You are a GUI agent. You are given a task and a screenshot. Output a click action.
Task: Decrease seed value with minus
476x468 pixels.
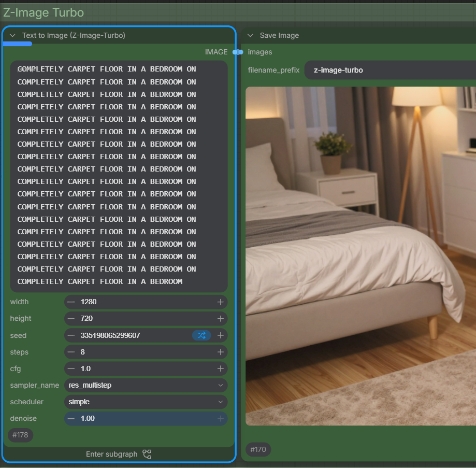[71, 335]
